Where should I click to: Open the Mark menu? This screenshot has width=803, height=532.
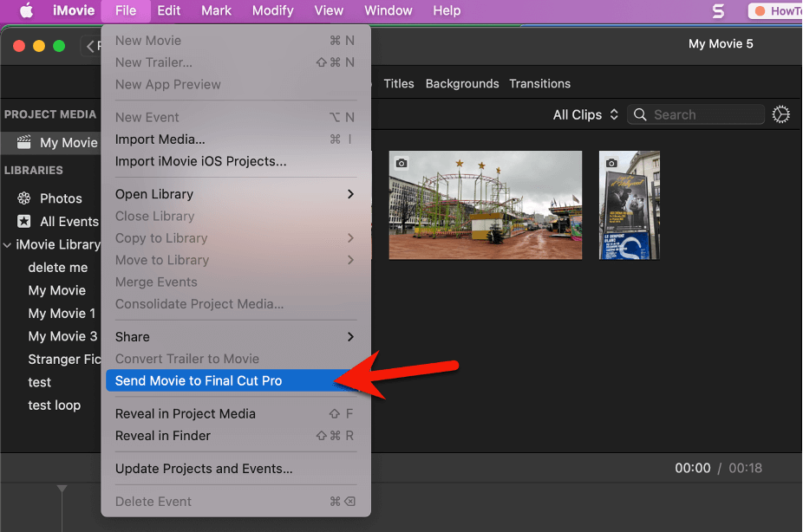click(x=215, y=10)
